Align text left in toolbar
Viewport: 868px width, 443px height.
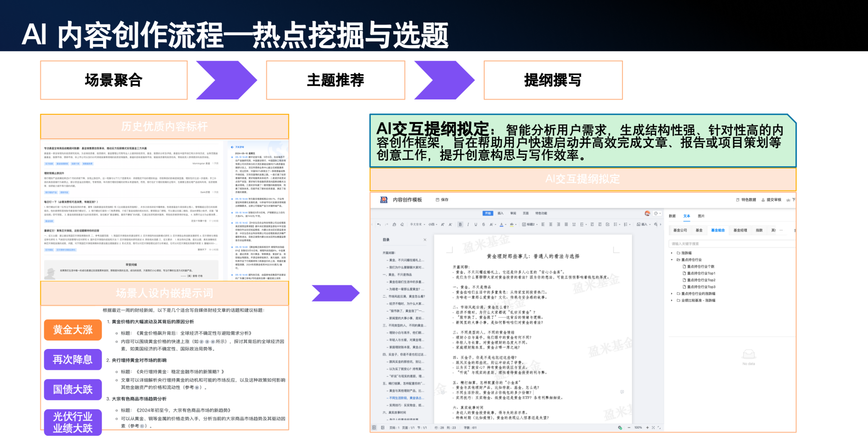(543, 224)
